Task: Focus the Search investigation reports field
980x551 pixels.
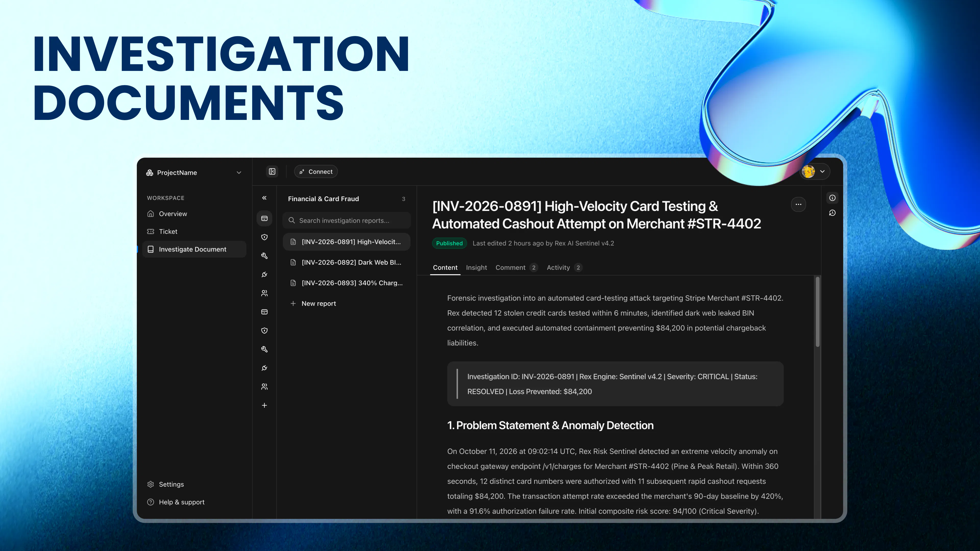Action: pos(346,221)
